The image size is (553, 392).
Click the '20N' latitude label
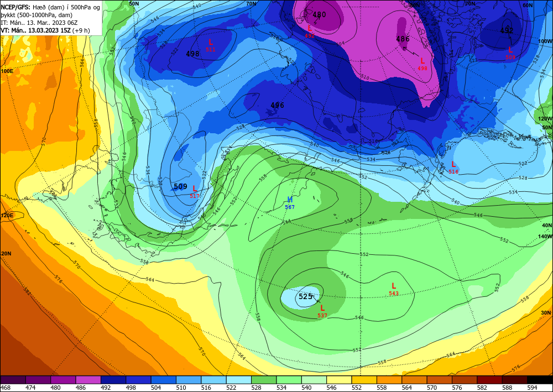[6, 253]
